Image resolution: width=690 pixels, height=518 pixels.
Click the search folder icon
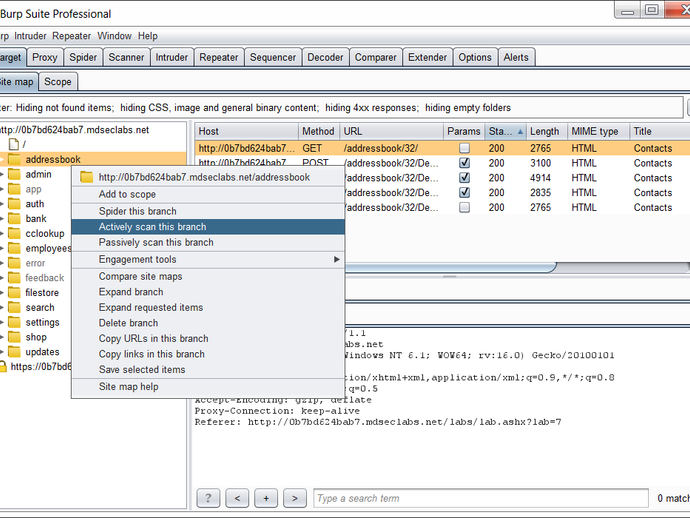point(14,307)
